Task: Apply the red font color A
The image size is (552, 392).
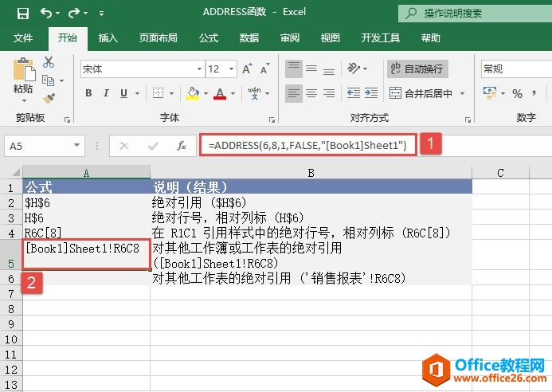Action: pyautogui.click(x=220, y=93)
